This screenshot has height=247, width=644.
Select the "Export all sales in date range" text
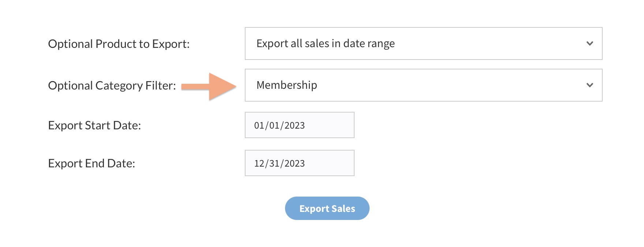[325, 43]
